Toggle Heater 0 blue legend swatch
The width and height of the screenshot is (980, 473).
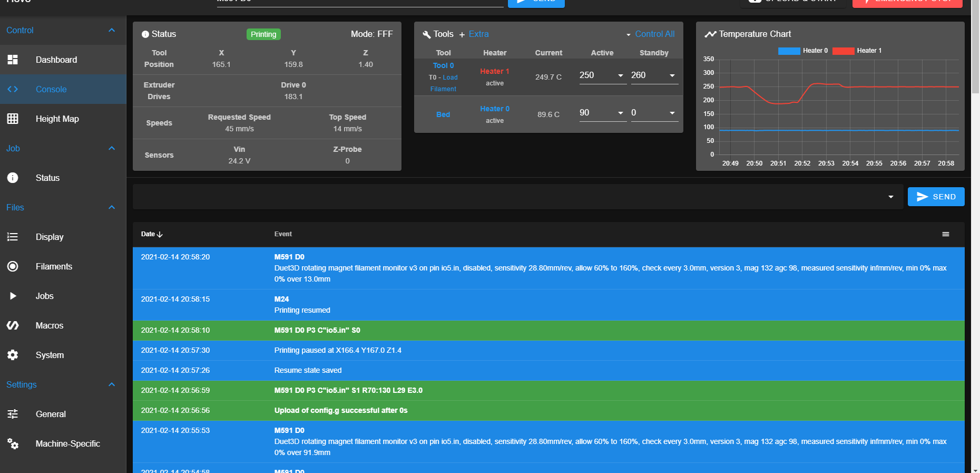tap(789, 51)
